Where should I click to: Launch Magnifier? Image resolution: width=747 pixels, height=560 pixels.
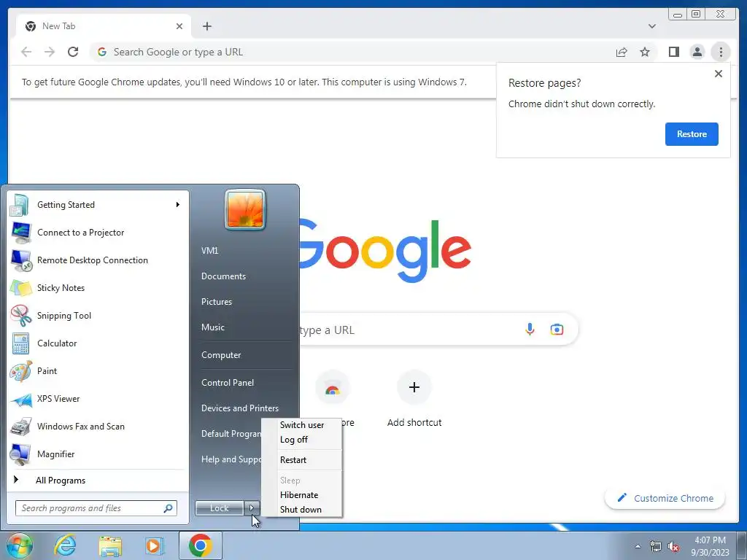coord(97,454)
